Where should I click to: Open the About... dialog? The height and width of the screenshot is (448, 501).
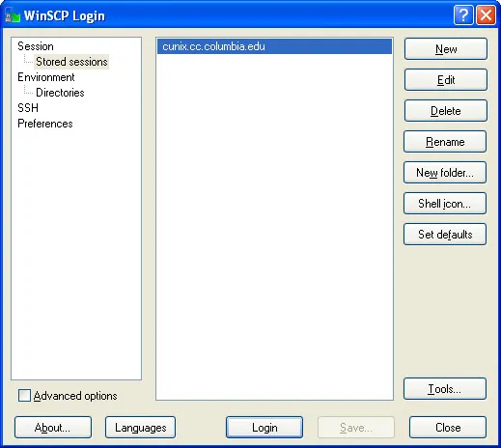click(x=53, y=428)
